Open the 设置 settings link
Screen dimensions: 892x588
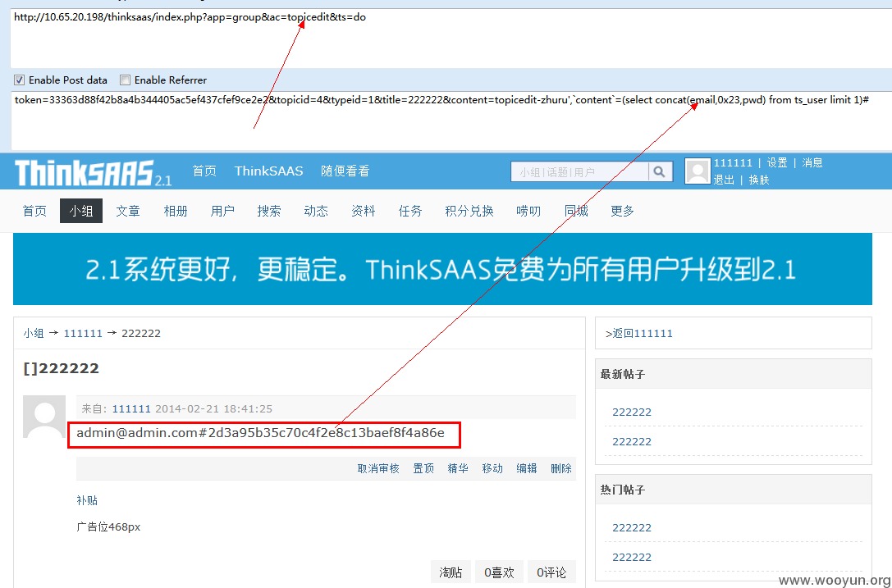tap(777, 162)
